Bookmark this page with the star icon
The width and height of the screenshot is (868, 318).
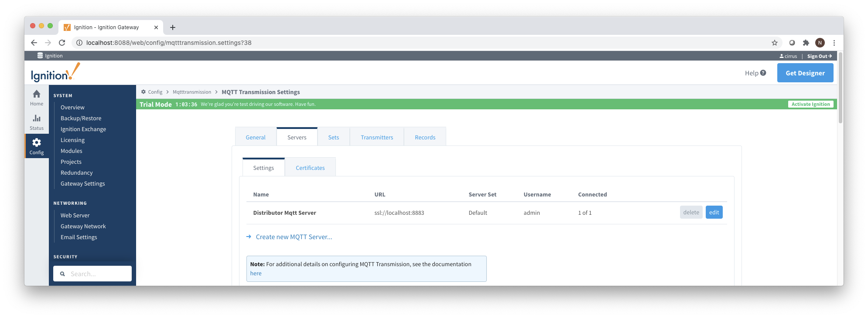point(775,43)
